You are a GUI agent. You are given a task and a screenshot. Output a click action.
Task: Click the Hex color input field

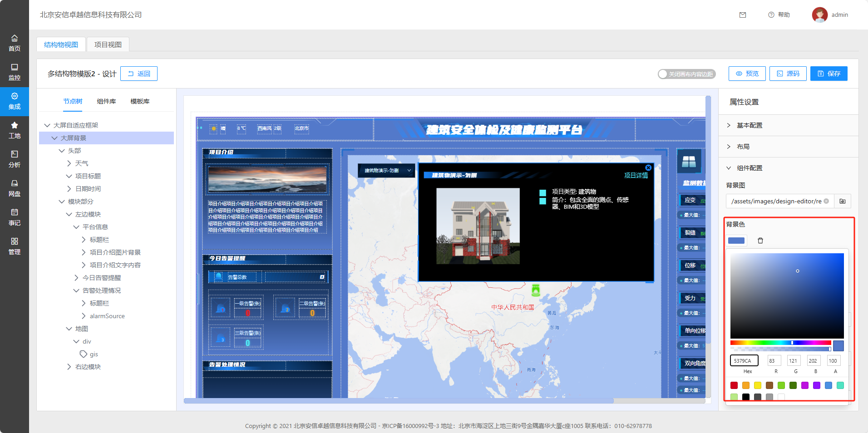point(744,361)
